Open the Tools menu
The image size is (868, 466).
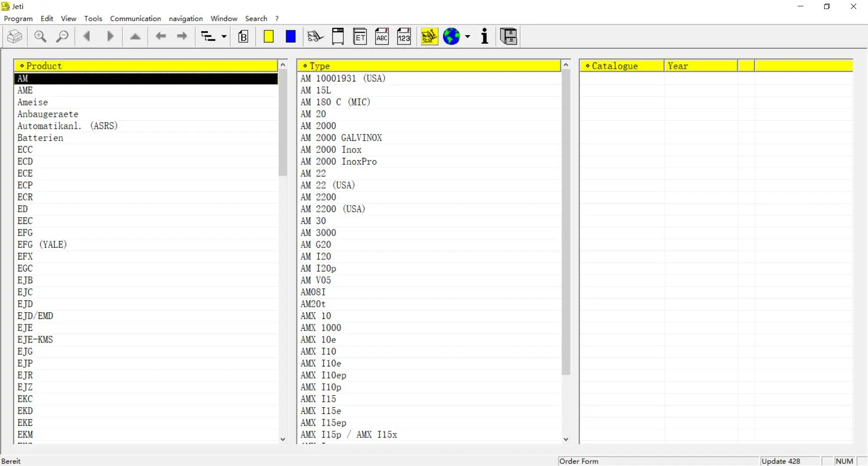[x=93, y=19]
